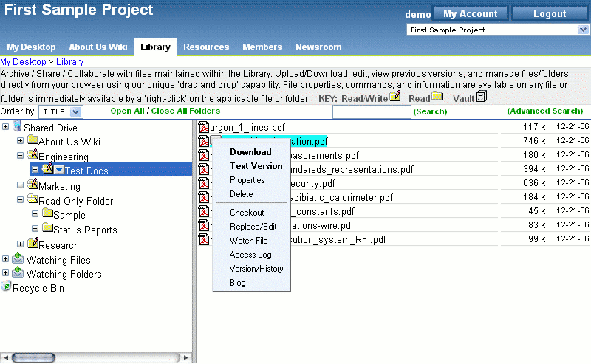Viewport: 591px width, 364px height.
Task: Choose Properties from the context menu
Action: [247, 180]
